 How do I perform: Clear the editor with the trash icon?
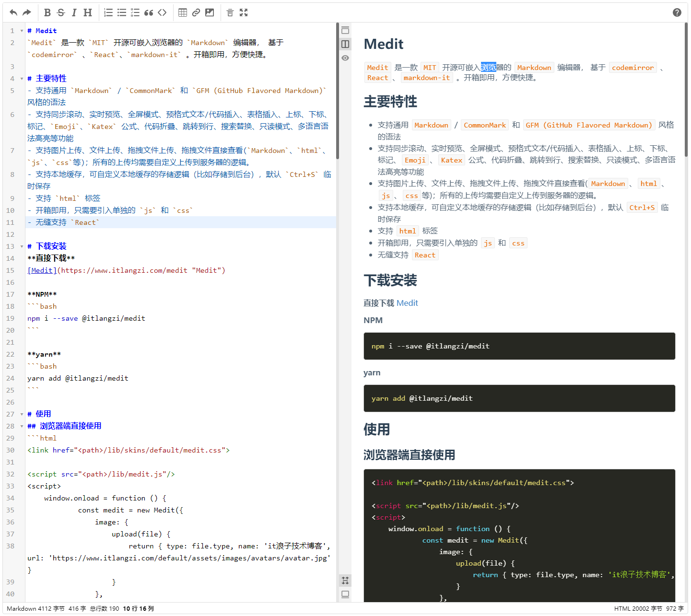pos(230,12)
